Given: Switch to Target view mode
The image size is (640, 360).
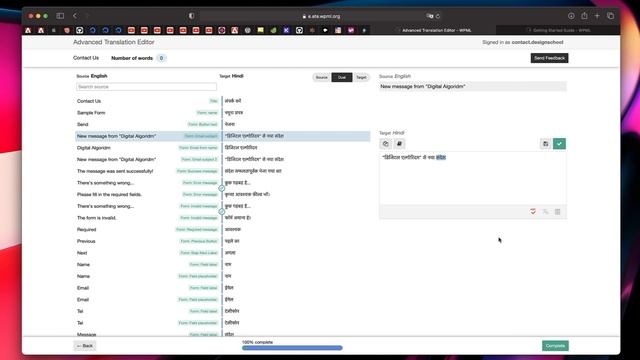Looking at the screenshot, I should [361, 77].
